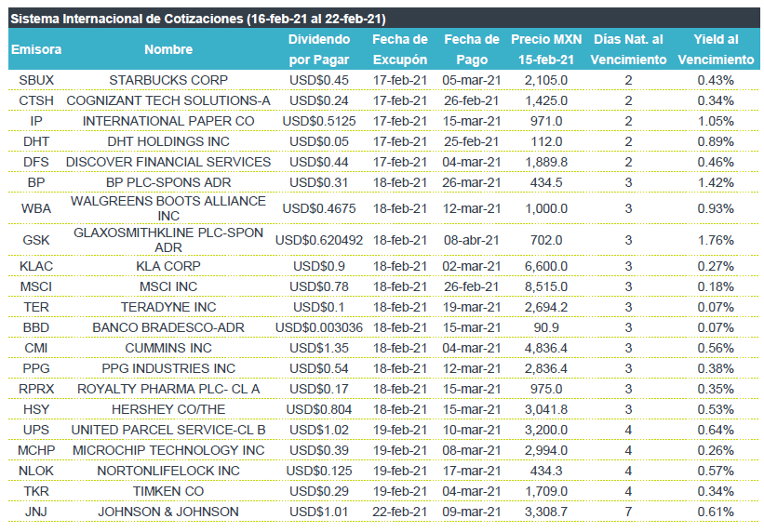Image resolution: width=764 pixels, height=532 pixels.
Task: Click the 08-abr-21 payment date
Action: click(x=472, y=240)
